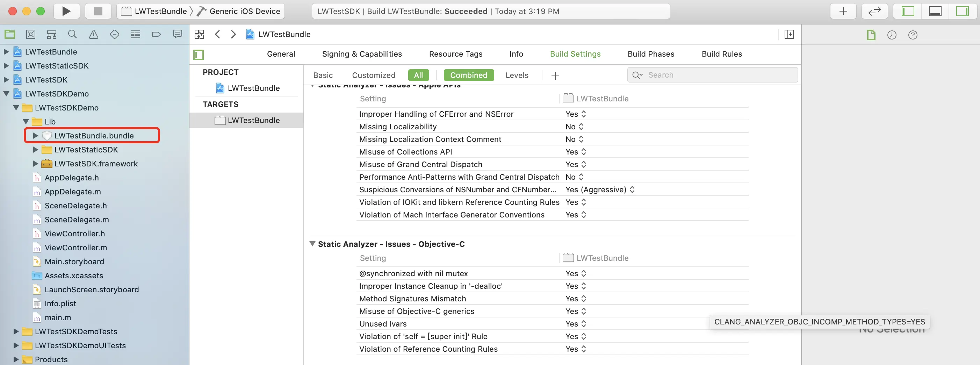Open the Debug navigator
Viewport: 980px width, 365px height.
(x=136, y=35)
